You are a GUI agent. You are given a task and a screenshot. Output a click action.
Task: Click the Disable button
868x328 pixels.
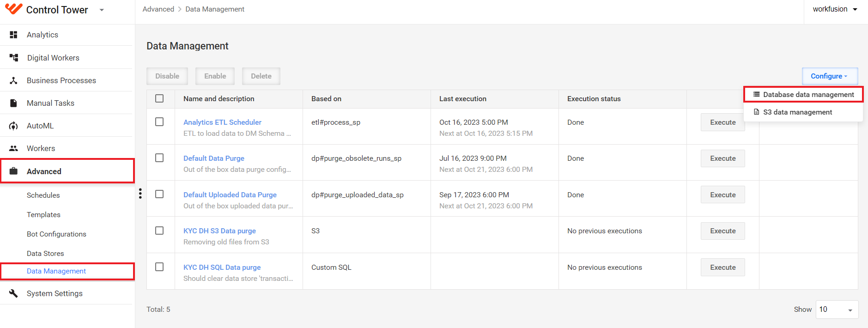click(x=167, y=76)
